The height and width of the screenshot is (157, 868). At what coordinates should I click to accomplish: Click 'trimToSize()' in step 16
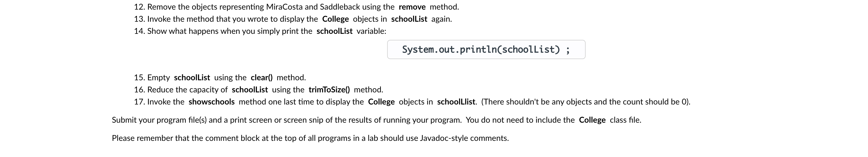(329, 90)
